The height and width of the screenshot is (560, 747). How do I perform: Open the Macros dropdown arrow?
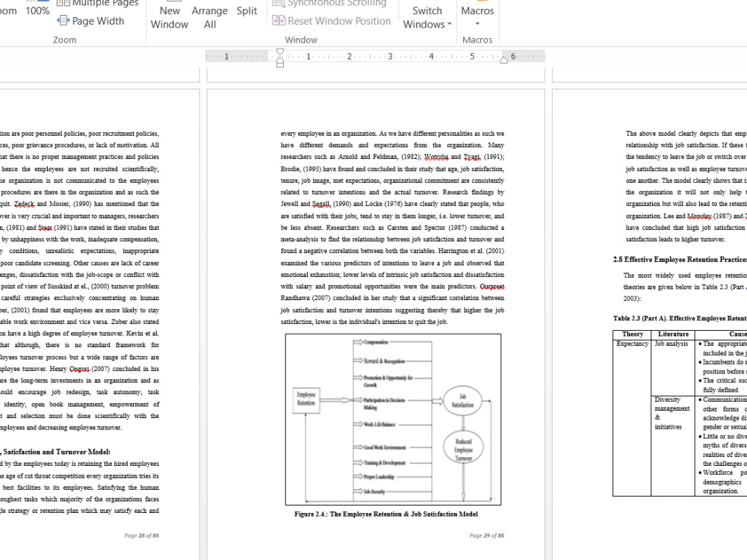pyautogui.click(x=477, y=24)
